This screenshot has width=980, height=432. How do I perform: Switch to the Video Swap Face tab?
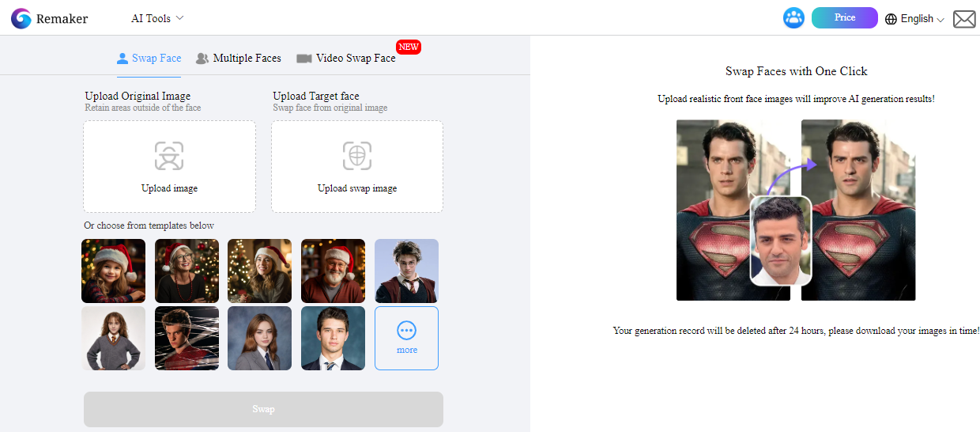(x=346, y=58)
